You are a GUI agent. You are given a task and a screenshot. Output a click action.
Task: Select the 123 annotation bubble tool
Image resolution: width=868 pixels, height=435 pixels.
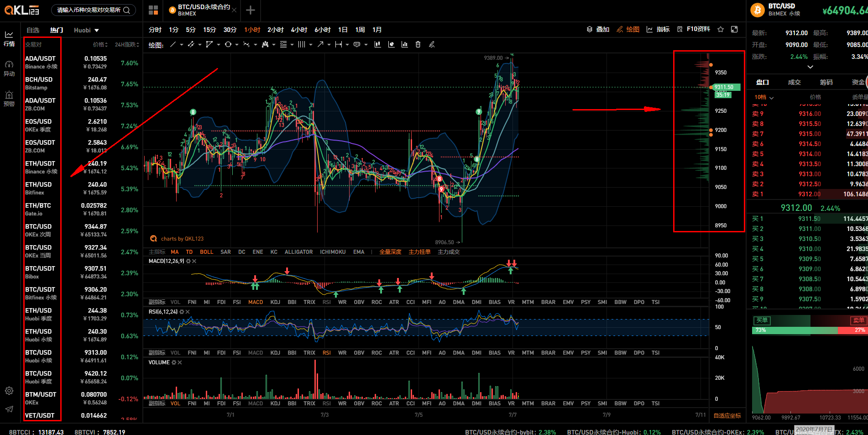pyautogui.click(x=357, y=44)
